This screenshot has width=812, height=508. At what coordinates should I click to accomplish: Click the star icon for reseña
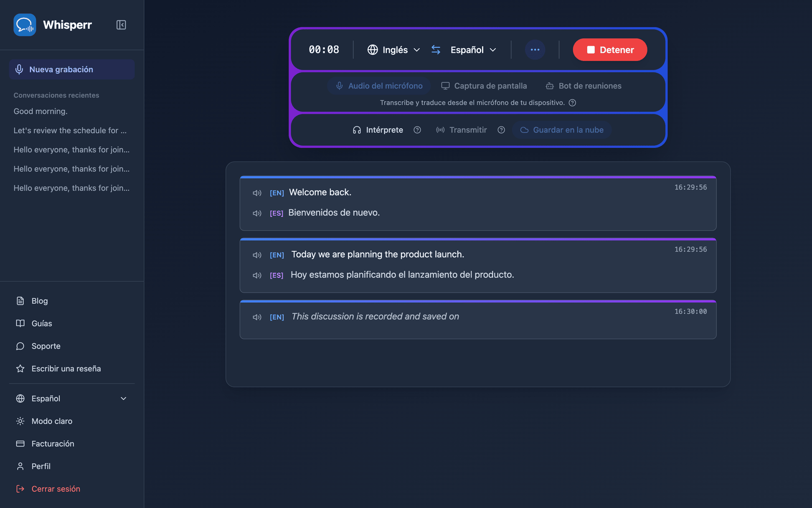pos(20,369)
